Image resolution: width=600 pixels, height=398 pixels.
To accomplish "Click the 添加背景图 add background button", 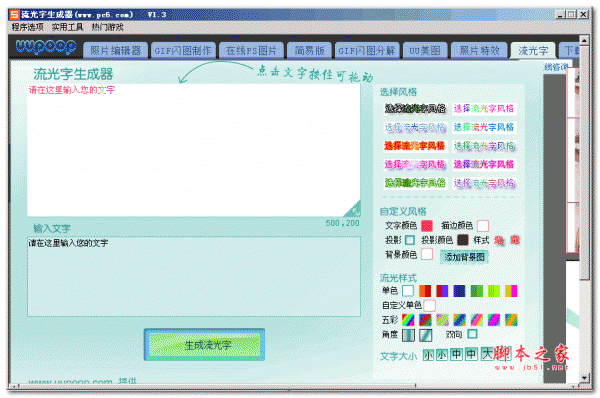I will (464, 256).
